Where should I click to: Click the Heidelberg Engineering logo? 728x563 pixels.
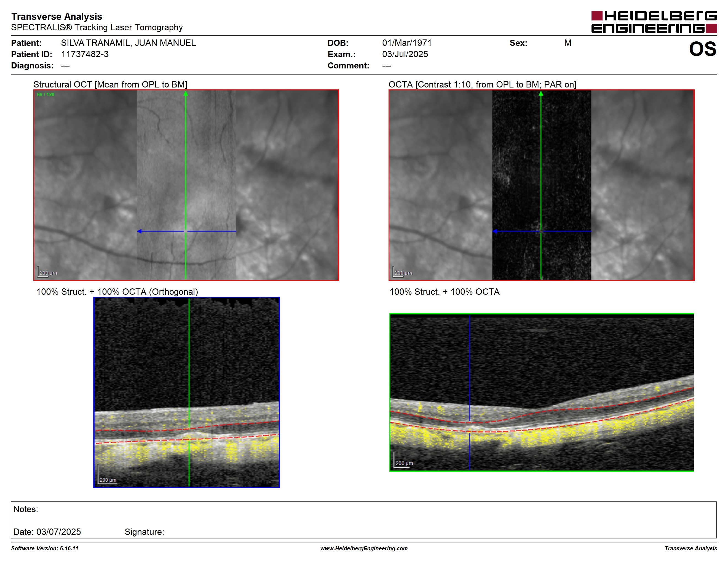coord(654,22)
